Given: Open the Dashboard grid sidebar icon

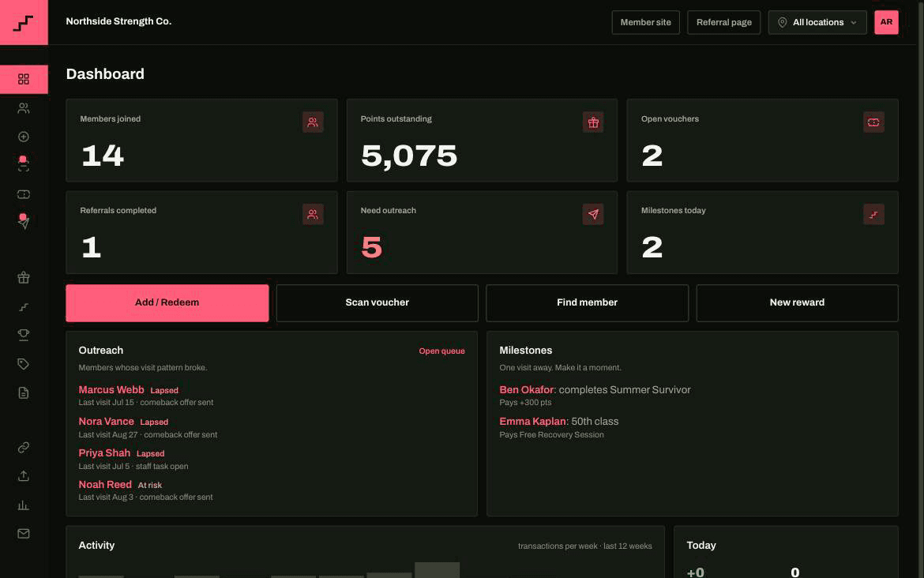Looking at the screenshot, I should point(24,79).
